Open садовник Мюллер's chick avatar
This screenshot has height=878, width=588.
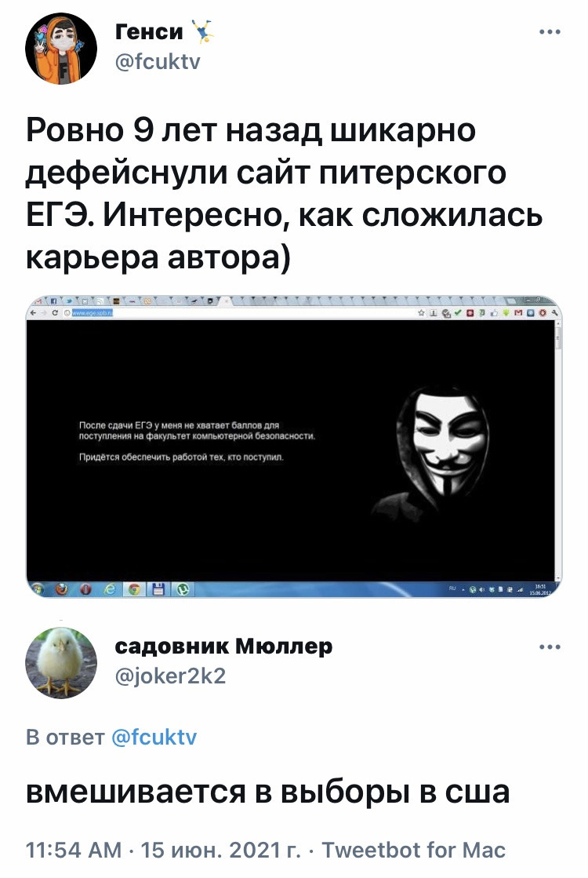[61, 663]
